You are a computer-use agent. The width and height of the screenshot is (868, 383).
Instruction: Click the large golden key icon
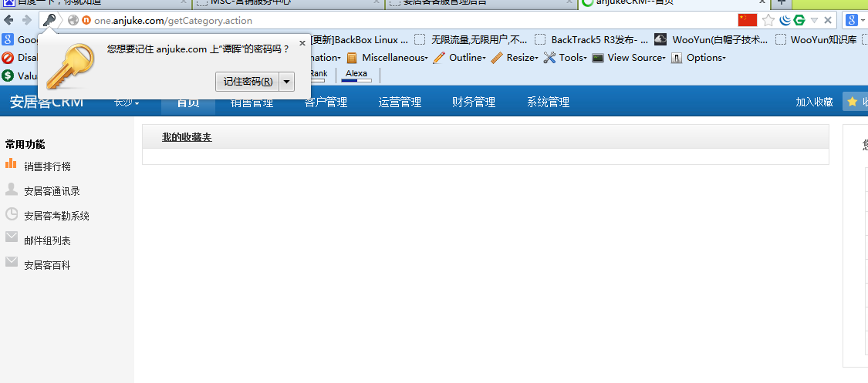[70, 66]
